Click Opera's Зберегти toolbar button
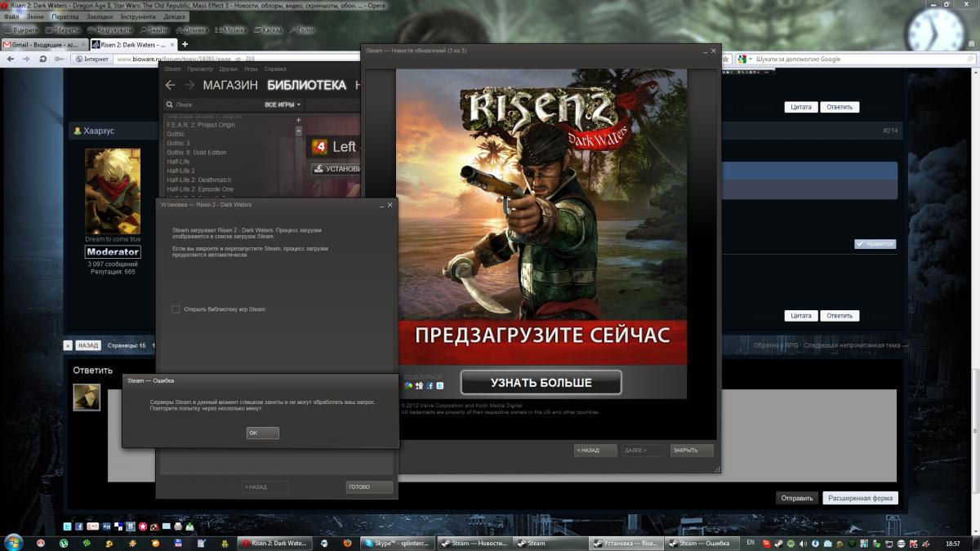Image resolution: width=980 pixels, height=551 pixels. pos(61,29)
